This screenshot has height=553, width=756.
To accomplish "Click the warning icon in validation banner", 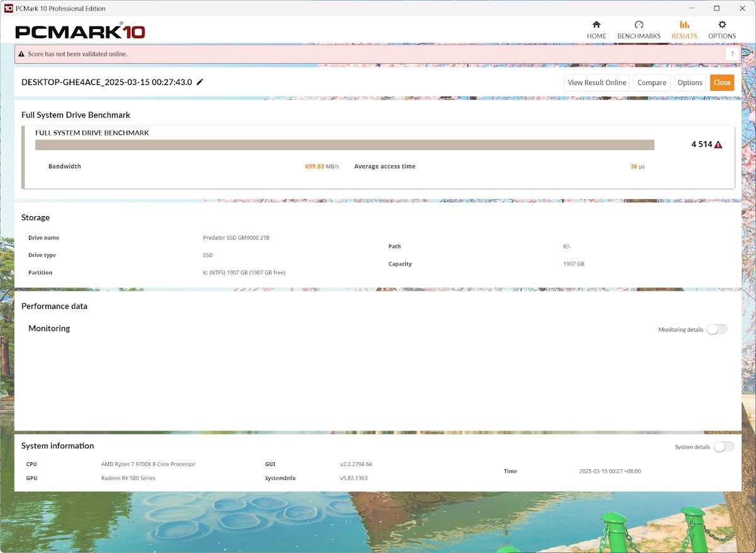I will [21, 54].
